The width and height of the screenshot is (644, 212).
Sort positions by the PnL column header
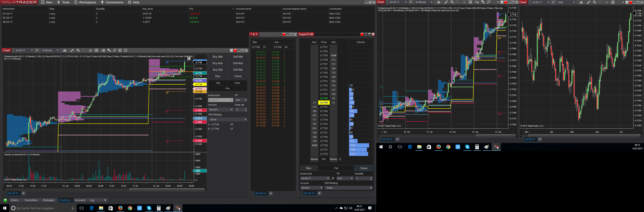[211, 9]
